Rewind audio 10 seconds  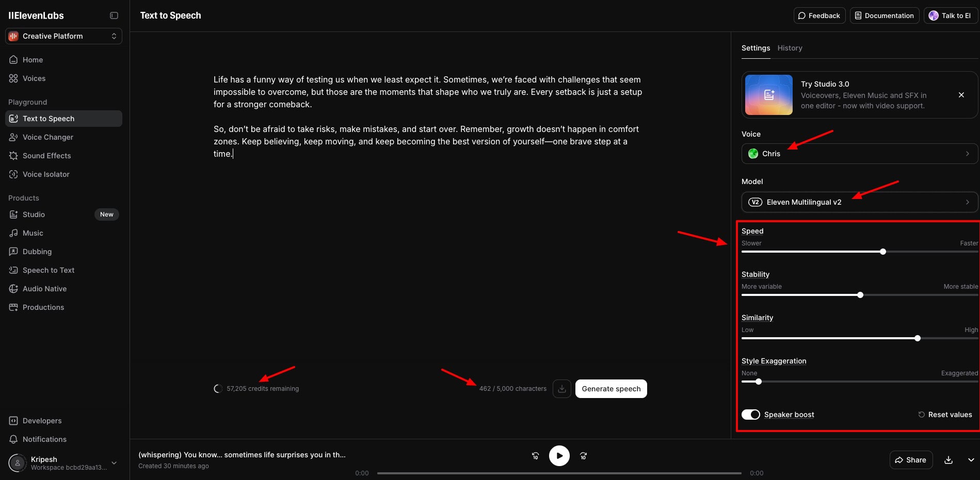[535, 456]
